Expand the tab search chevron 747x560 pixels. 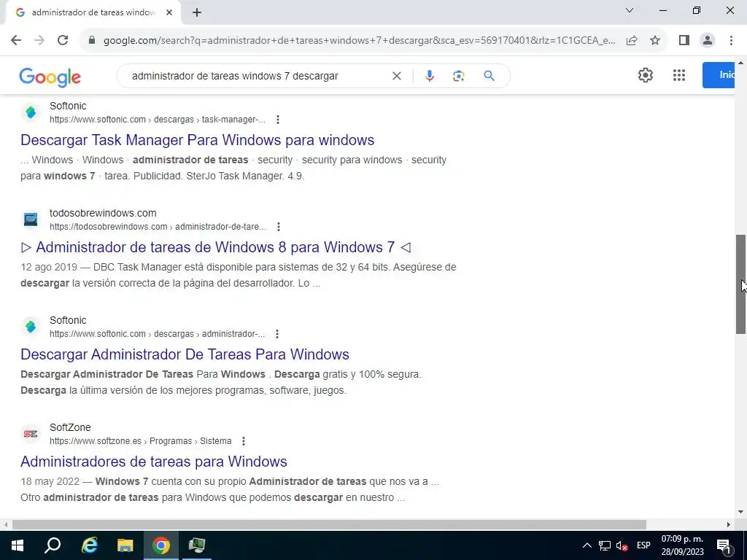tap(630, 10)
